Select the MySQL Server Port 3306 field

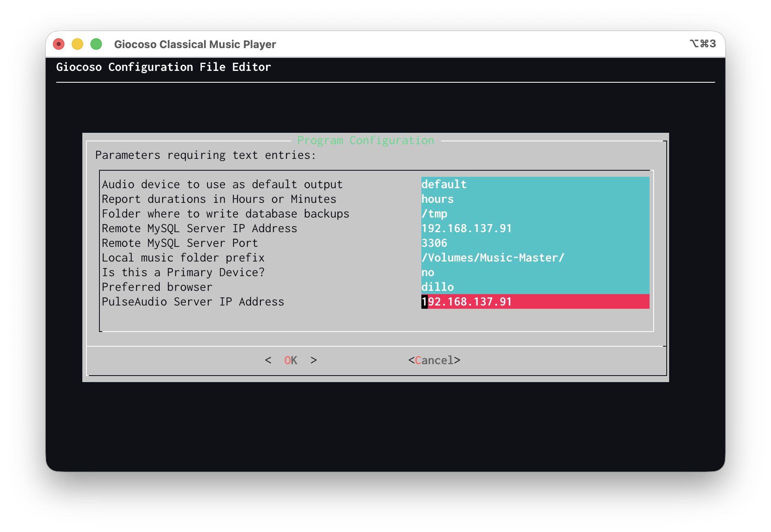click(535, 243)
